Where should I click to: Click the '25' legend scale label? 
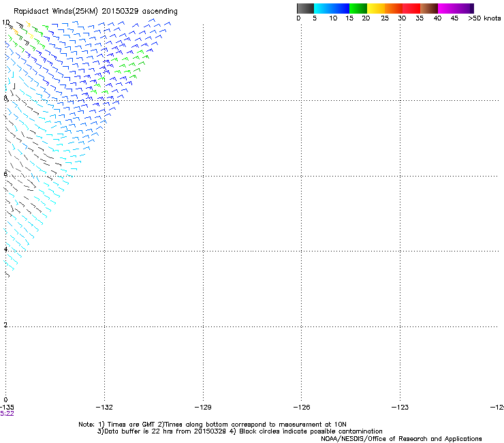pyautogui.click(x=385, y=18)
